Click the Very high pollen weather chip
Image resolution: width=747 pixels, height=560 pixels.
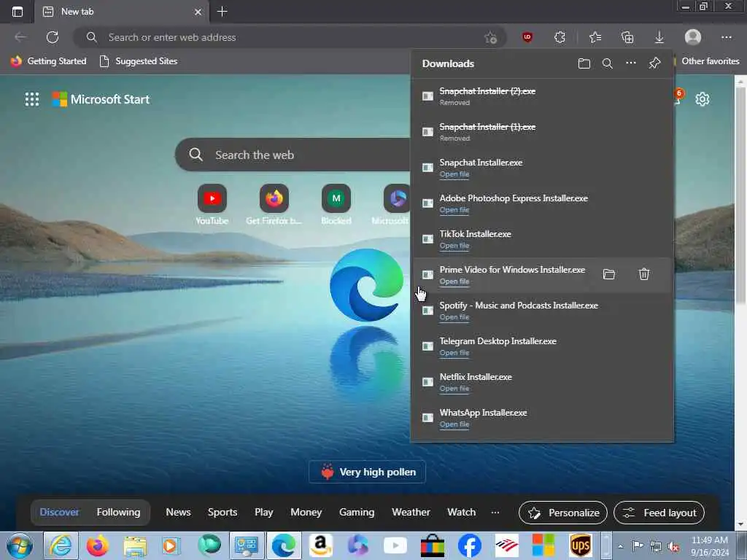[368, 472]
